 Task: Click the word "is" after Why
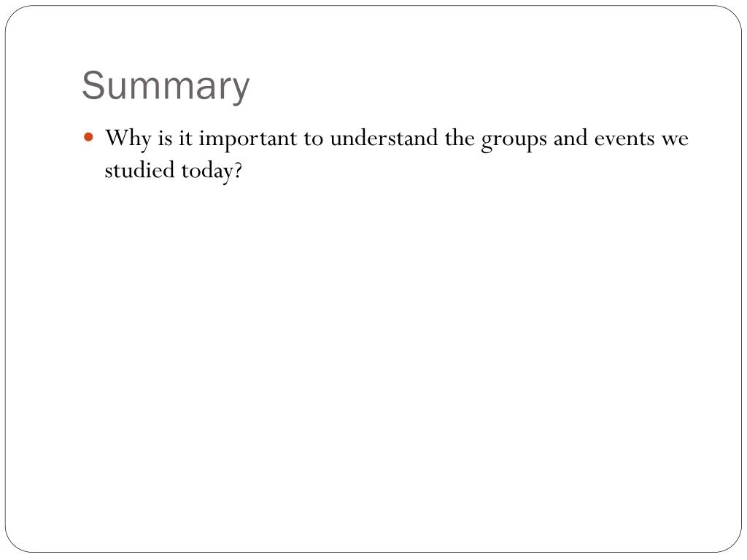pyautogui.click(x=165, y=139)
